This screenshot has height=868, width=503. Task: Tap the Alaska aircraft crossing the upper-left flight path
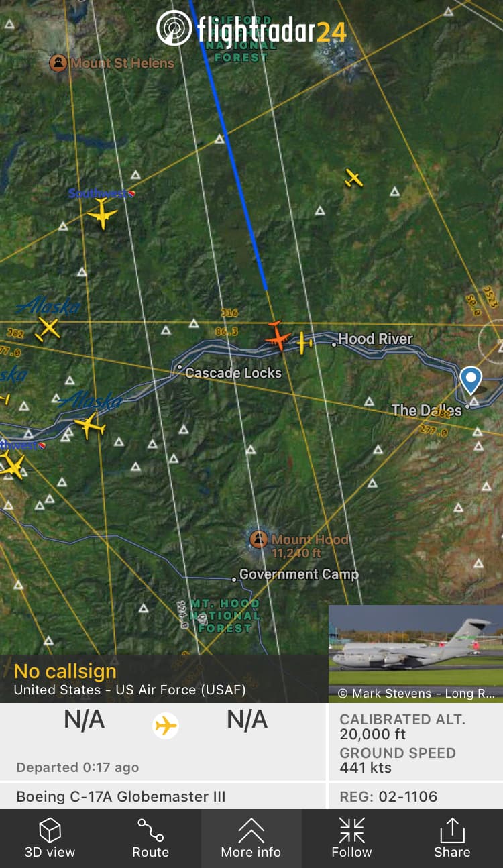click(x=48, y=329)
